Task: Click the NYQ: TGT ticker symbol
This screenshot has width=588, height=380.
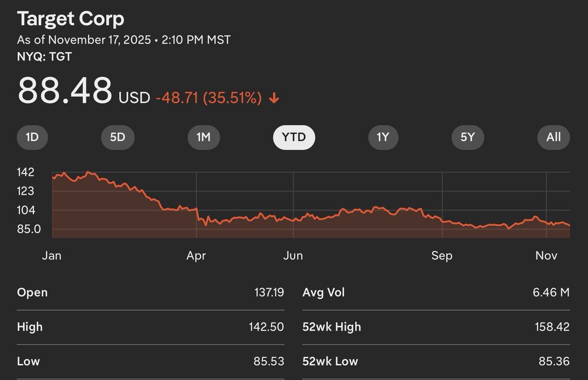Action: 44,56
